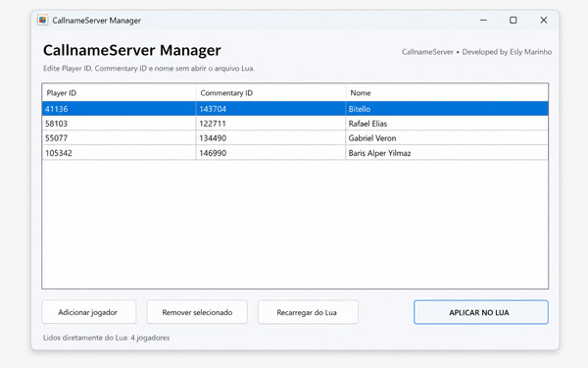Select Player ID cell 105342
The width and height of the screenshot is (588, 368).
pos(119,153)
